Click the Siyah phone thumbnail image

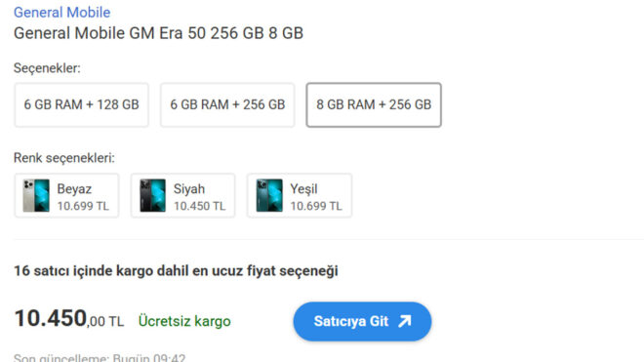152,195
